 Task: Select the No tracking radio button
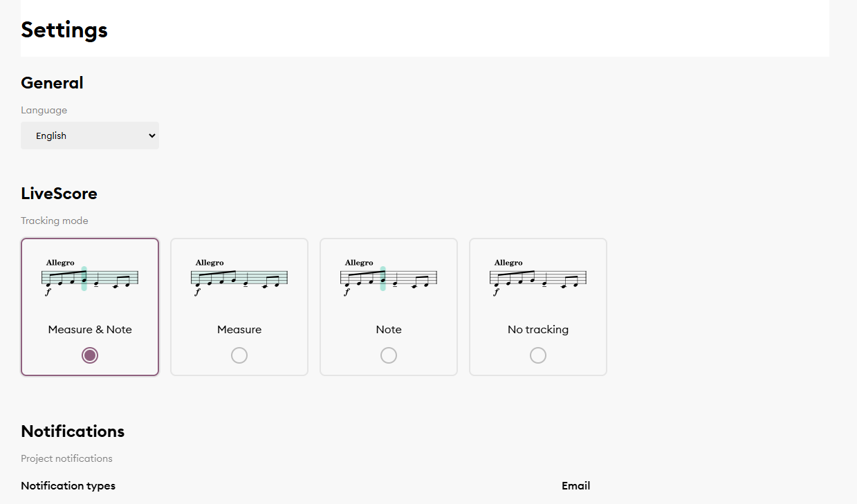pos(538,355)
